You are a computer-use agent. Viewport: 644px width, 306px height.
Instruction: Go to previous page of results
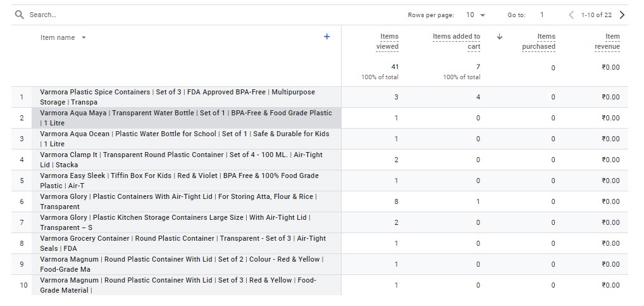click(x=571, y=15)
